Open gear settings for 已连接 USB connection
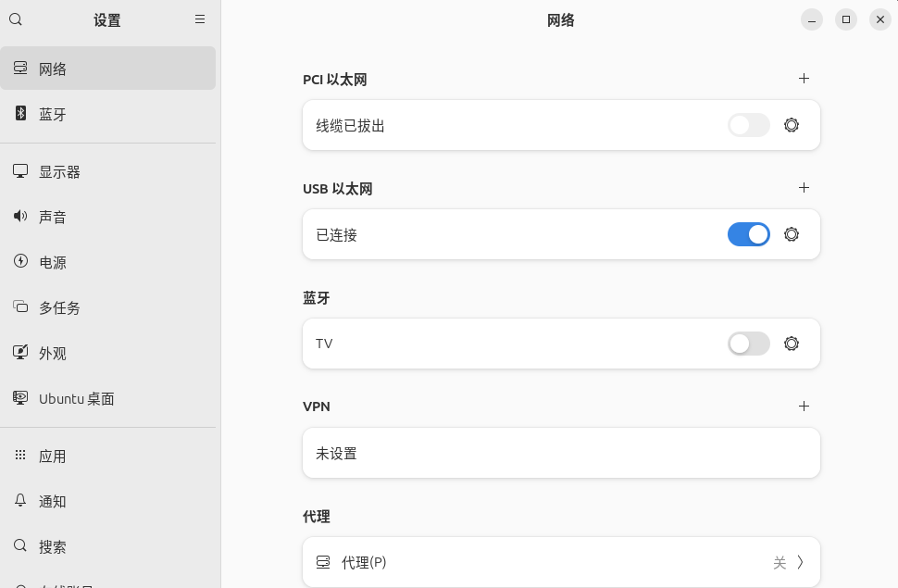 coord(791,234)
